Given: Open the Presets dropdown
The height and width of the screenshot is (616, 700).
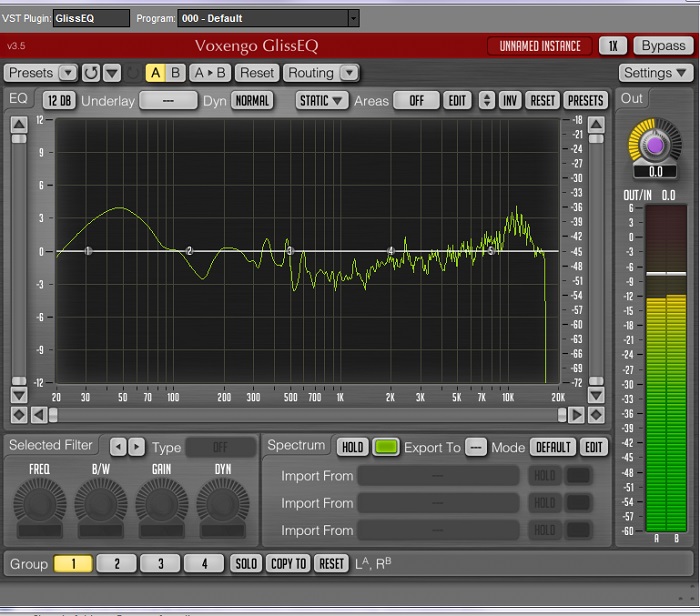Looking at the screenshot, I should [40, 73].
